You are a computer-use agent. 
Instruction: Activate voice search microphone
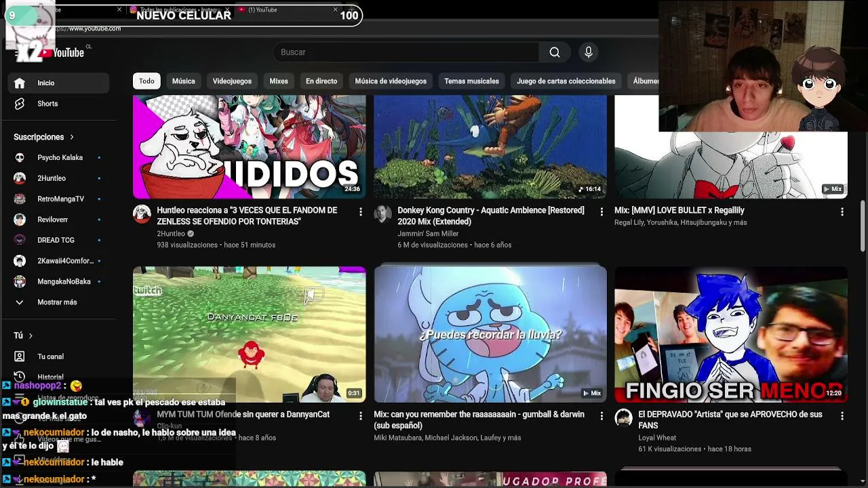click(x=589, y=52)
